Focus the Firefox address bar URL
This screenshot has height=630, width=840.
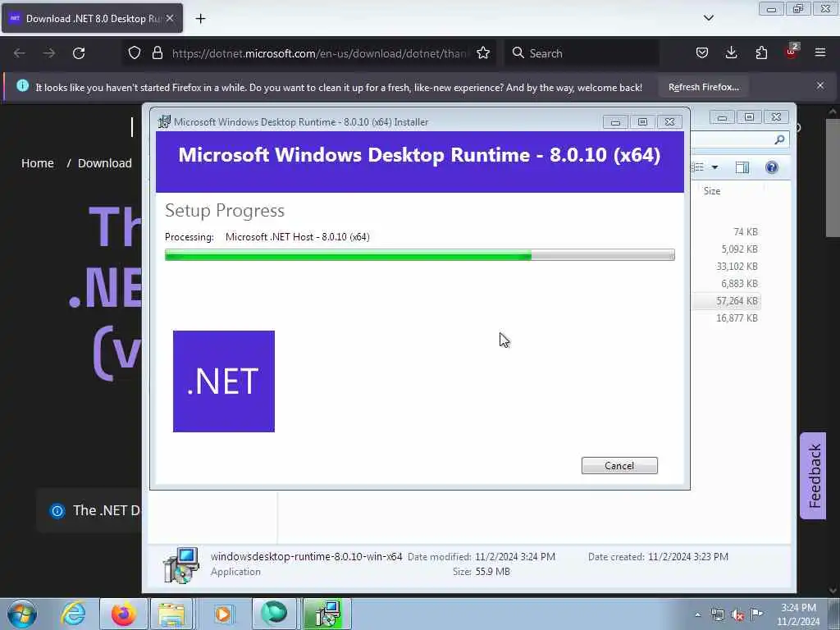point(319,53)
